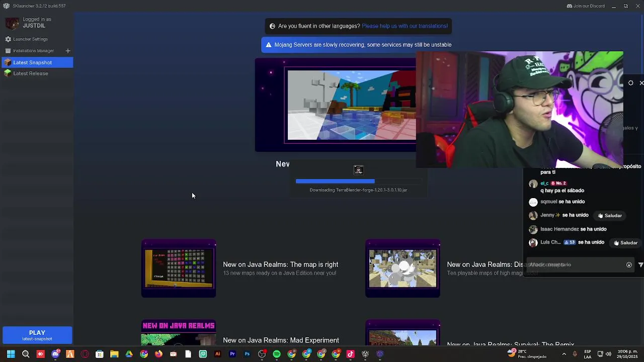The width and height of the screenshot is (644, 362).
Task: Click 13 new maps ready subtitle text
Action: (x=279, y=273)
